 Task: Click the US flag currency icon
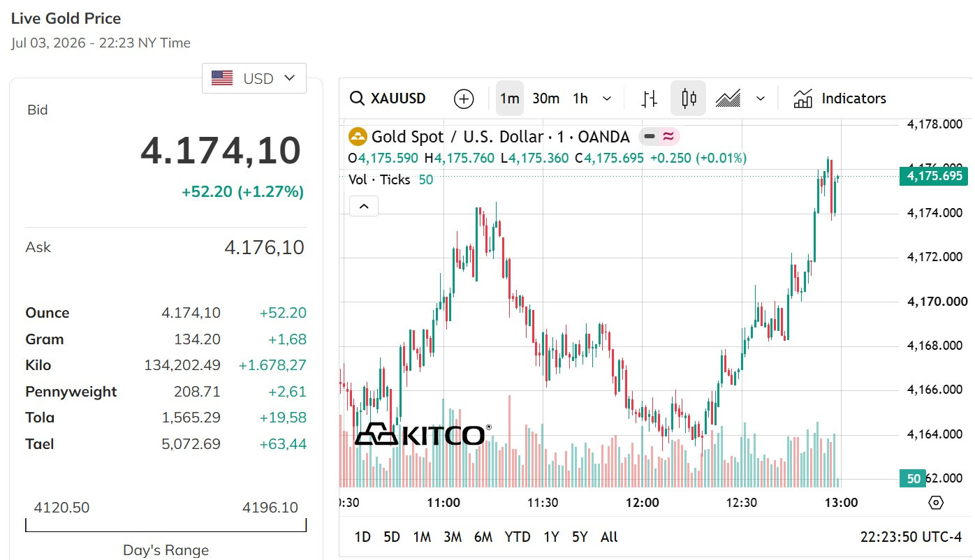(222, 78)
